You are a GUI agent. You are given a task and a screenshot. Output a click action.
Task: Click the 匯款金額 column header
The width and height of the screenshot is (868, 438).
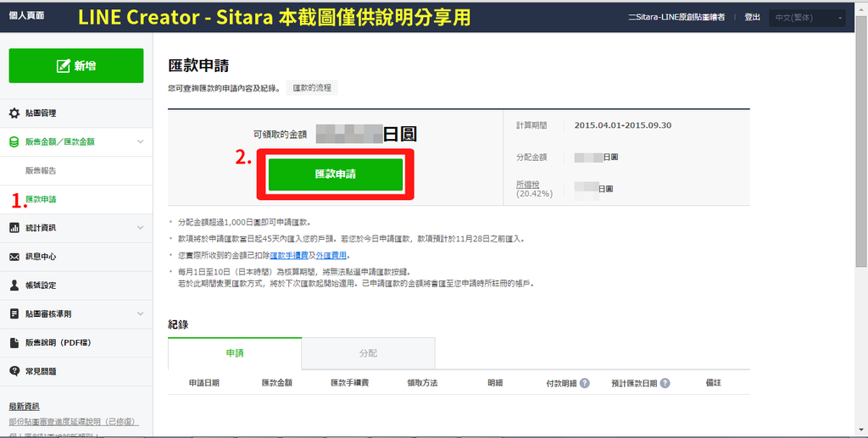point(277,383)
